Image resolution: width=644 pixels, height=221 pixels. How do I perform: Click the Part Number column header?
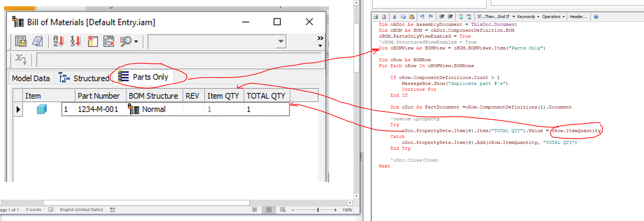100,96
